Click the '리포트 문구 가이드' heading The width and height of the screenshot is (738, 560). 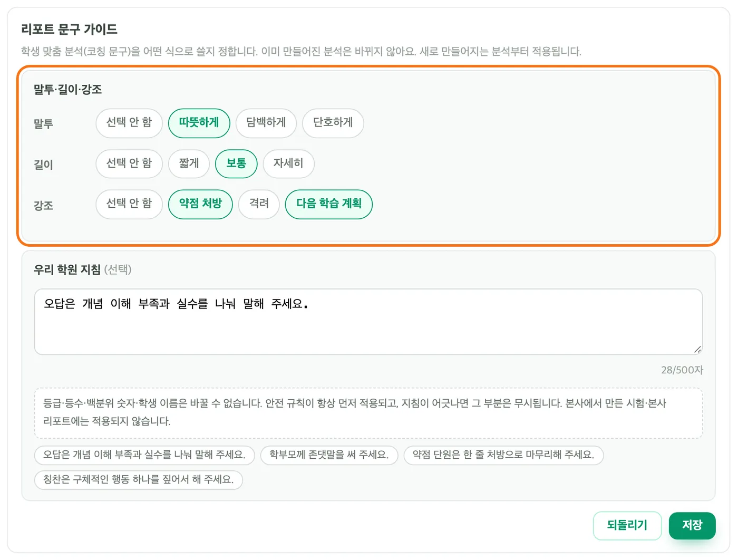(69, 29)
